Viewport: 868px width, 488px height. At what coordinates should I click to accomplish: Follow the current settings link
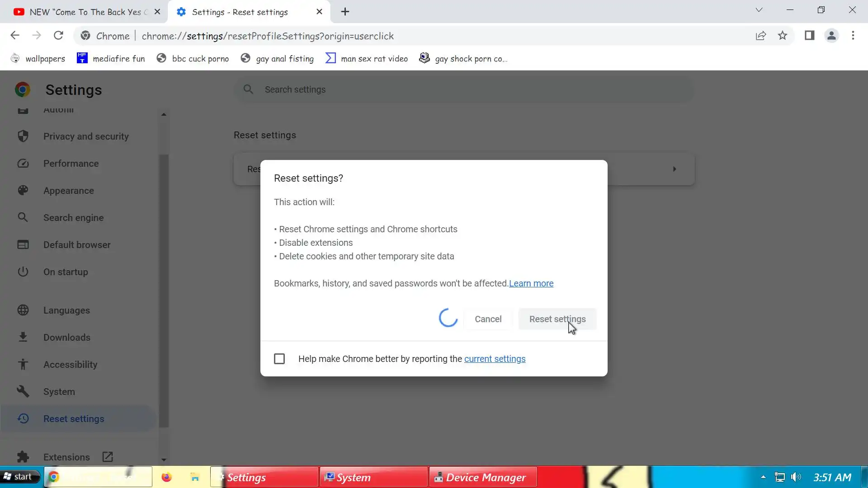point(495,359)
